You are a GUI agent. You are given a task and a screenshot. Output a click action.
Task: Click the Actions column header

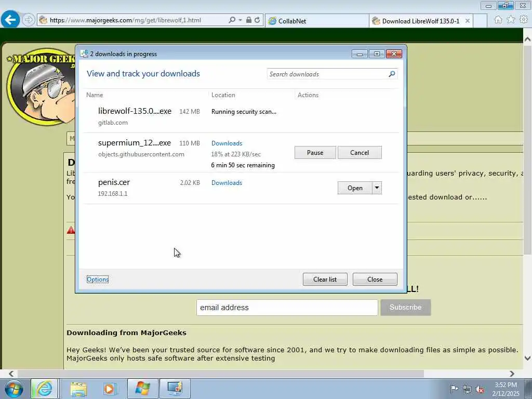click(308, 95)
